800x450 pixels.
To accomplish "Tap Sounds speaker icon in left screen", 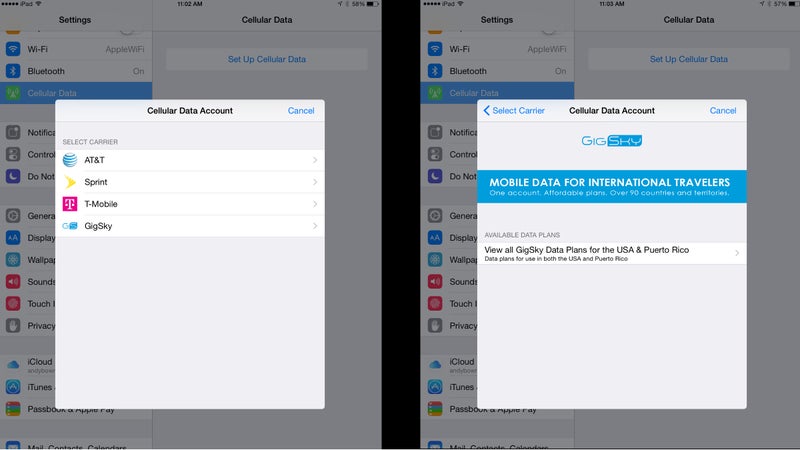I will pos(13,282).
